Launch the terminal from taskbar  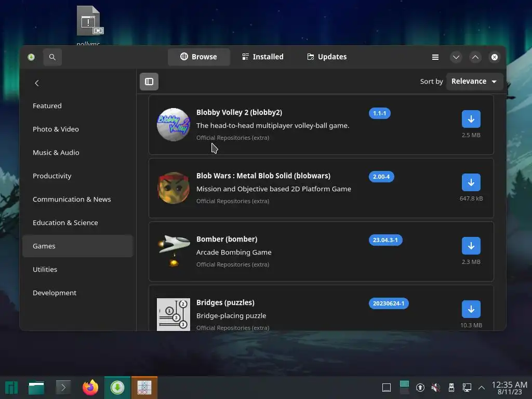point(63,388)
